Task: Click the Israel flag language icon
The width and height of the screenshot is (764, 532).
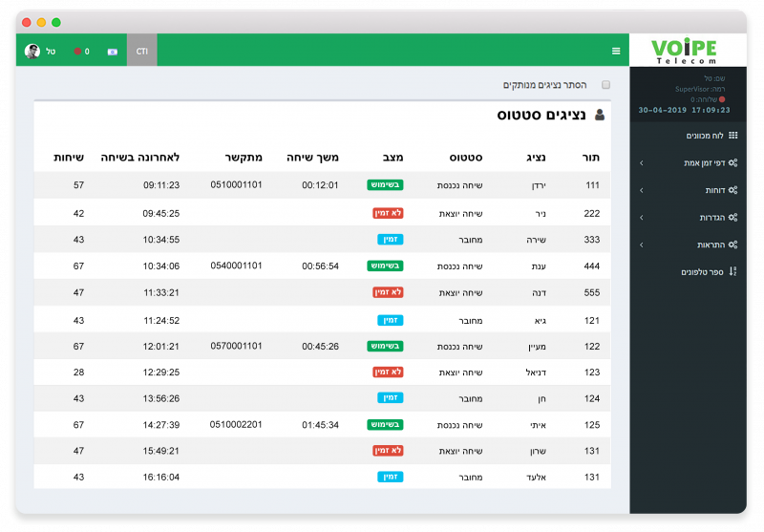Action: coord(113,52)
